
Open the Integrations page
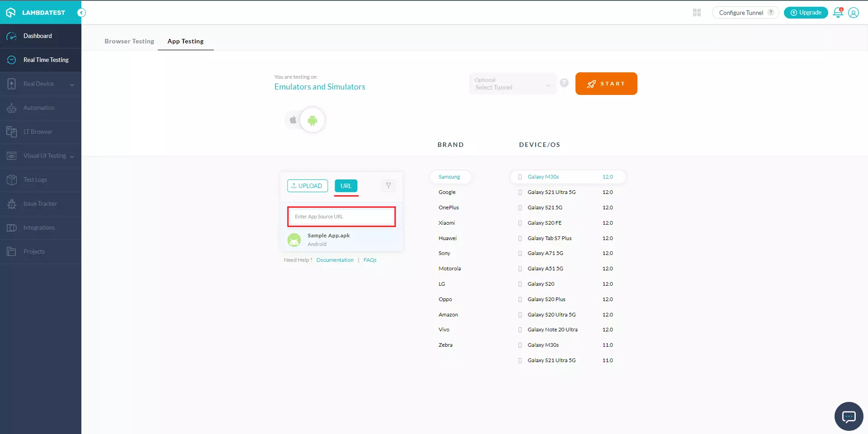point(39,227)
